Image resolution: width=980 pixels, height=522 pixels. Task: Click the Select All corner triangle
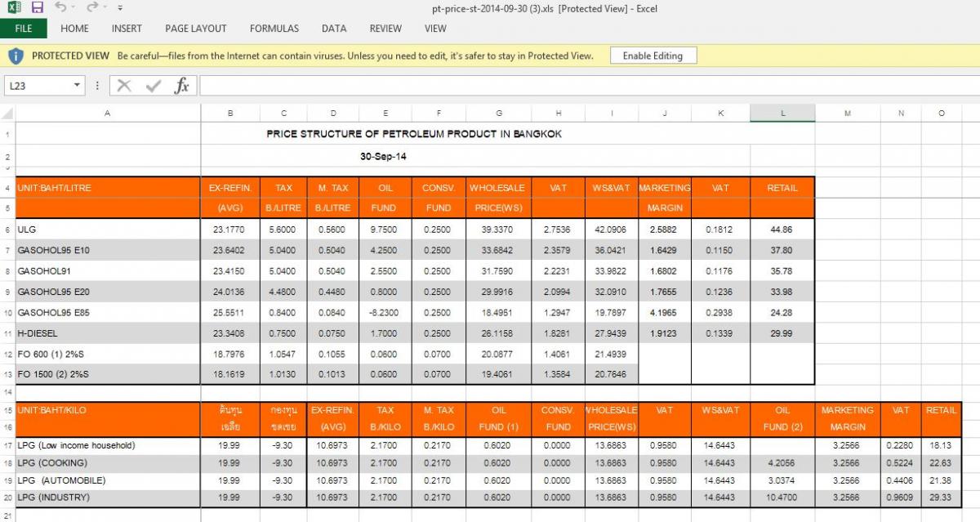(8, 114)
